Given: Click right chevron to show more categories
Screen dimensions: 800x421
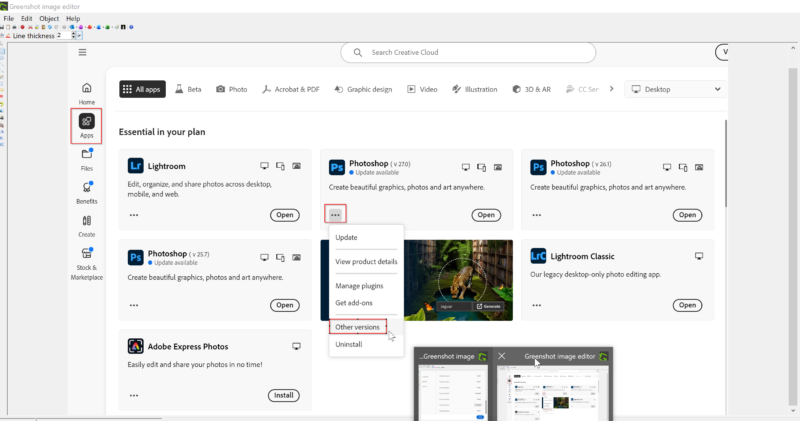Looking at the screenshot, I should pos(612,89).
